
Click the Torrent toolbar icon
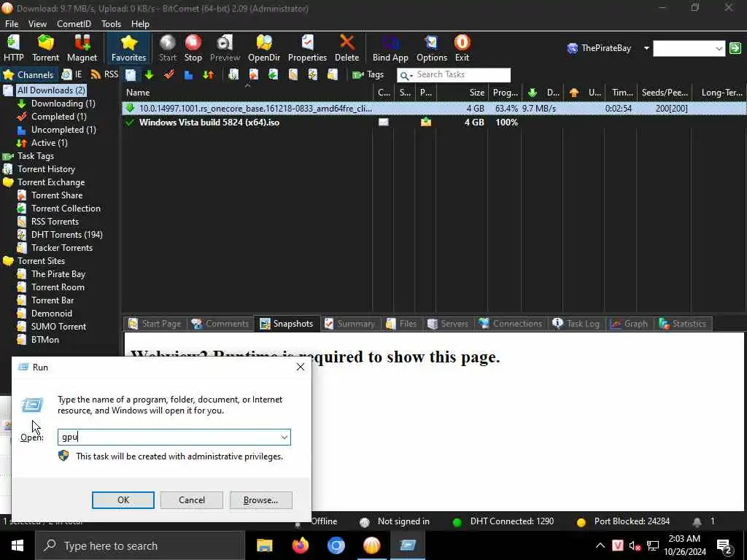(x=45, y=48)
